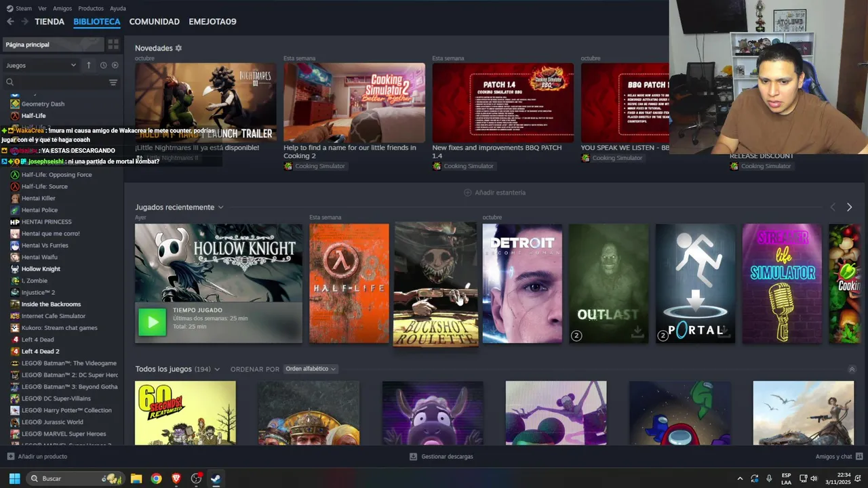The image size is (868, 488).
Task: Click the library search field
Action: pyautogui.click(x=56, y=82)
